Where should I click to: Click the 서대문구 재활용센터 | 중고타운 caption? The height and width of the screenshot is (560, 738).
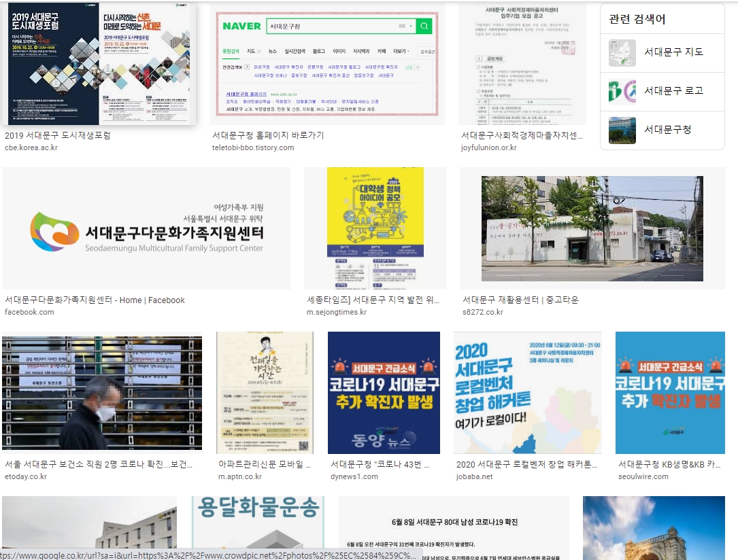[x=520, y=300]
